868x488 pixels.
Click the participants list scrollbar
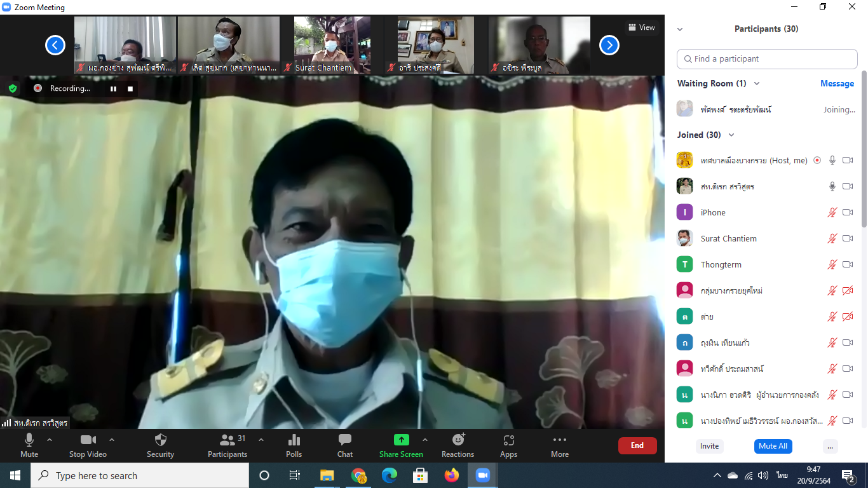point(864,149)
